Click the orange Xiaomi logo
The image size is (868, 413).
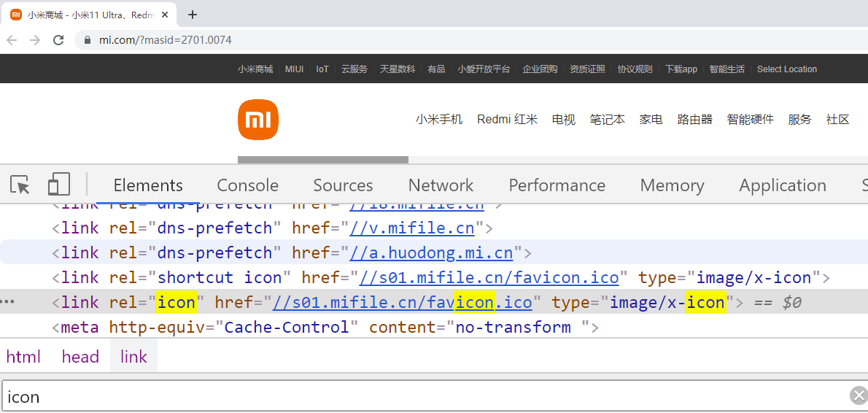click(x=258, y=120)
